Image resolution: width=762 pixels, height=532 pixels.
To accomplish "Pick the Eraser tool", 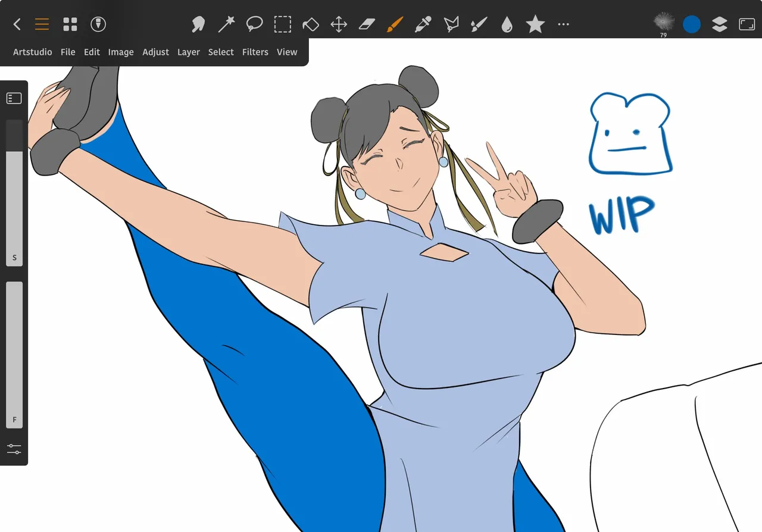I will click(367, 24).
